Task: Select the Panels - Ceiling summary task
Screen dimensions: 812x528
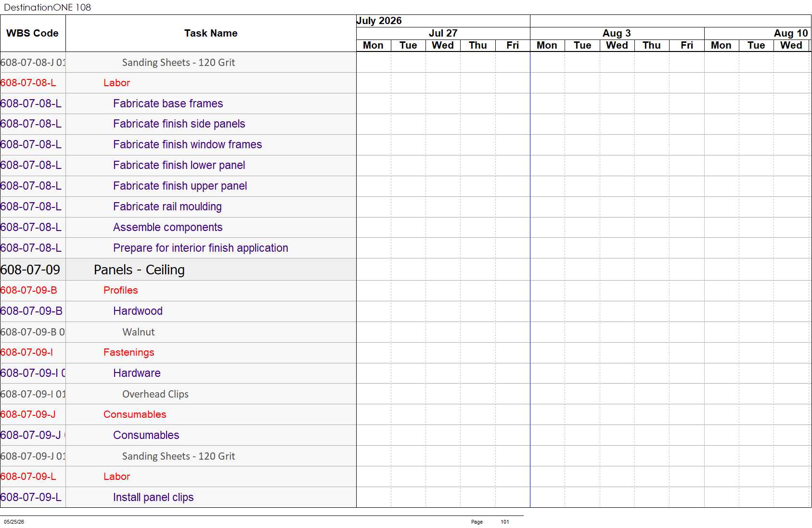Action: point(139,270)
